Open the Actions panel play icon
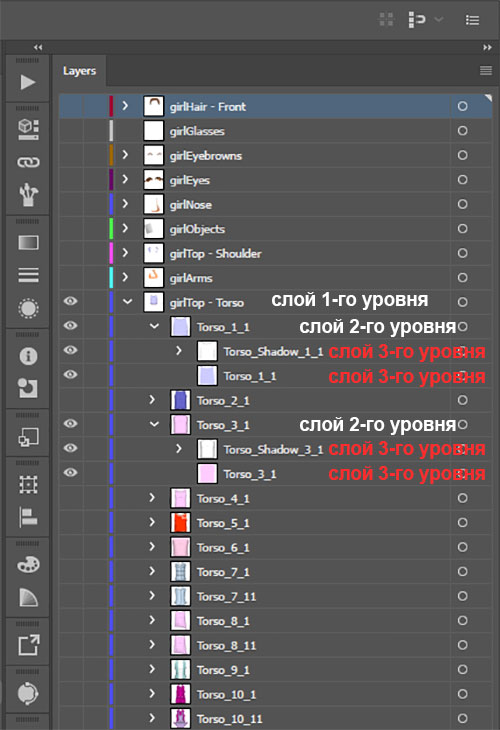The height and width of the screenshot is (730, 500). [x=27, y=82]
